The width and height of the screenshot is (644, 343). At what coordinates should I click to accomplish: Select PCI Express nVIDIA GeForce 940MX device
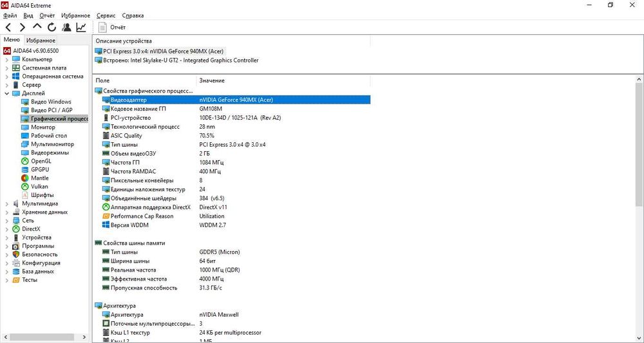[164, 51]
